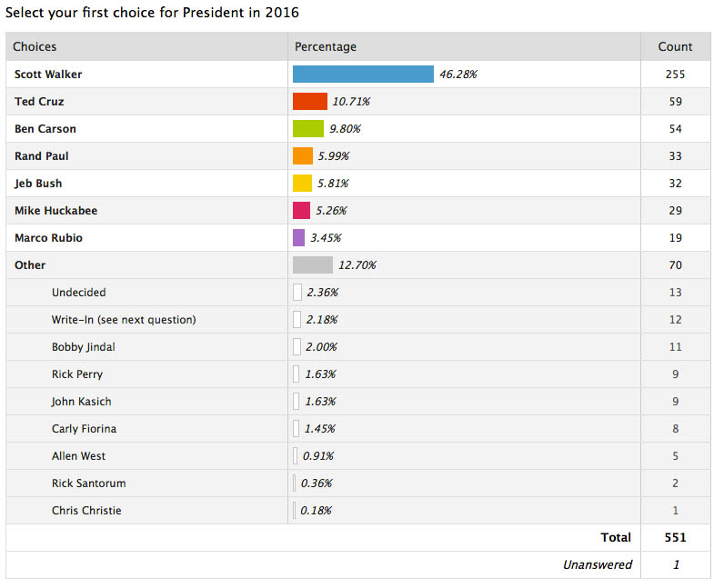
Task: Click the Choices column header
Action: [x=35, y=46]
